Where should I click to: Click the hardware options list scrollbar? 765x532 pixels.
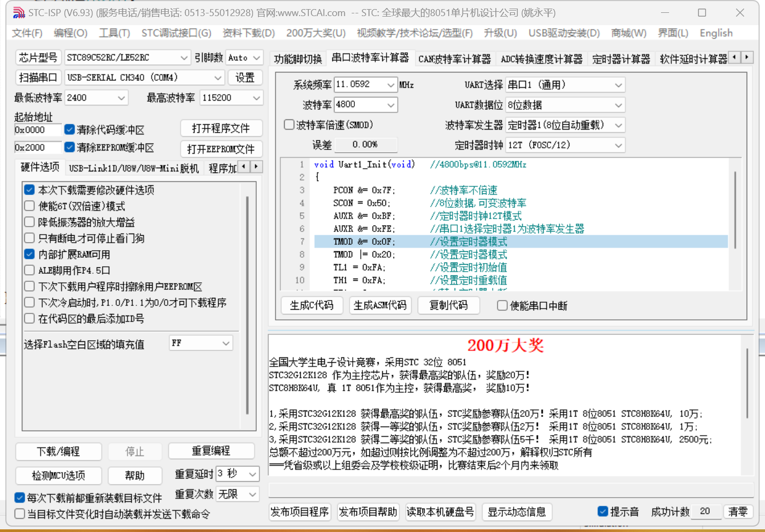pyautogui.click(x=247, y=306)
